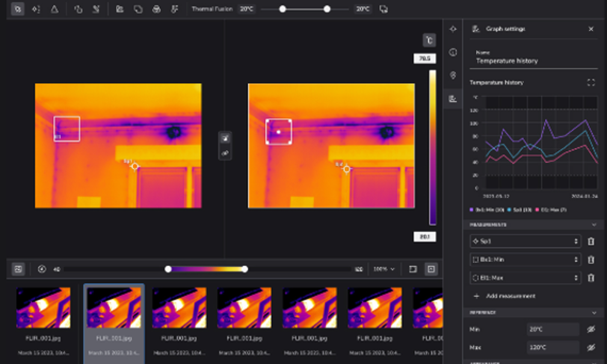Viewport: 607px width, 364px height.
Task: Open the 100% zoom level dropdown
Action: tap(383, 269)
